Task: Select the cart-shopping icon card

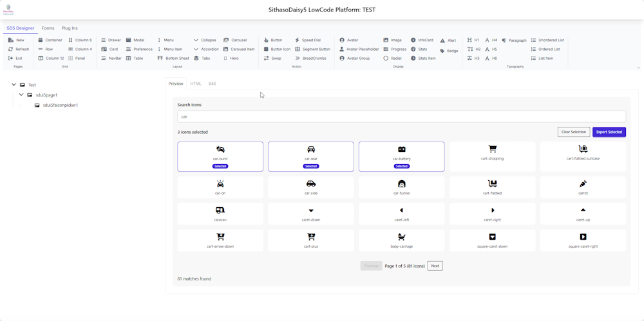Action: click(492, 156)
